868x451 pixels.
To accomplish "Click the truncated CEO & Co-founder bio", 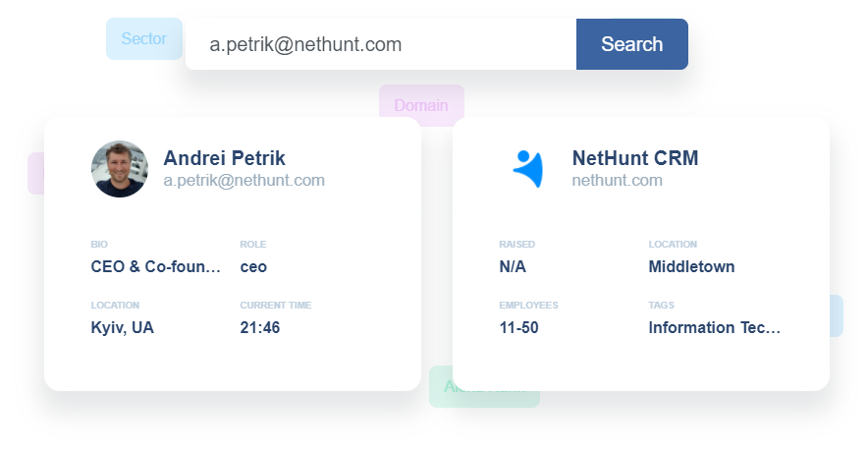I will (155, 267).
